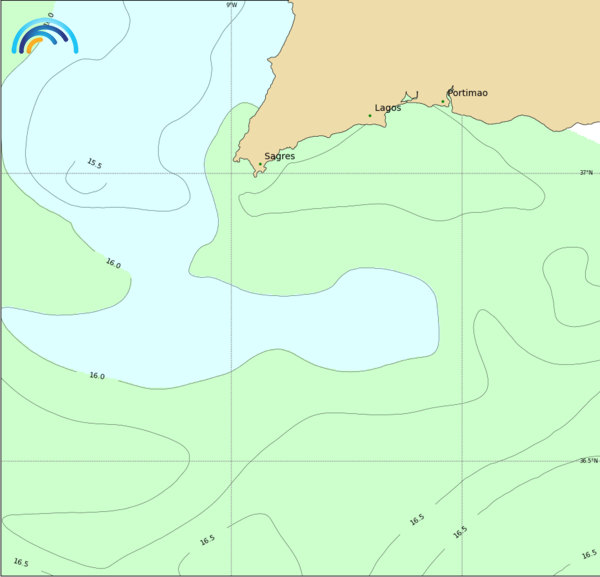Click the white patch east of Portimao coast
Screen dimensions: 600x577
point(586,132)
